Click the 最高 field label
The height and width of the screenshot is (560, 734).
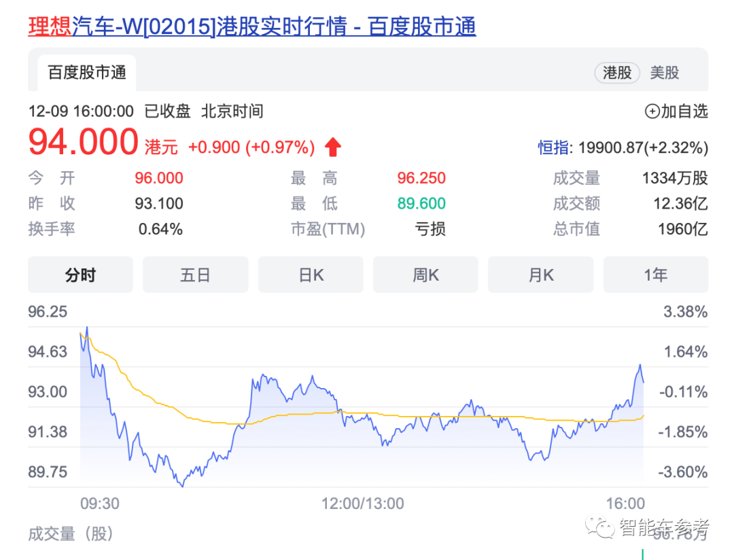point(314,178)
